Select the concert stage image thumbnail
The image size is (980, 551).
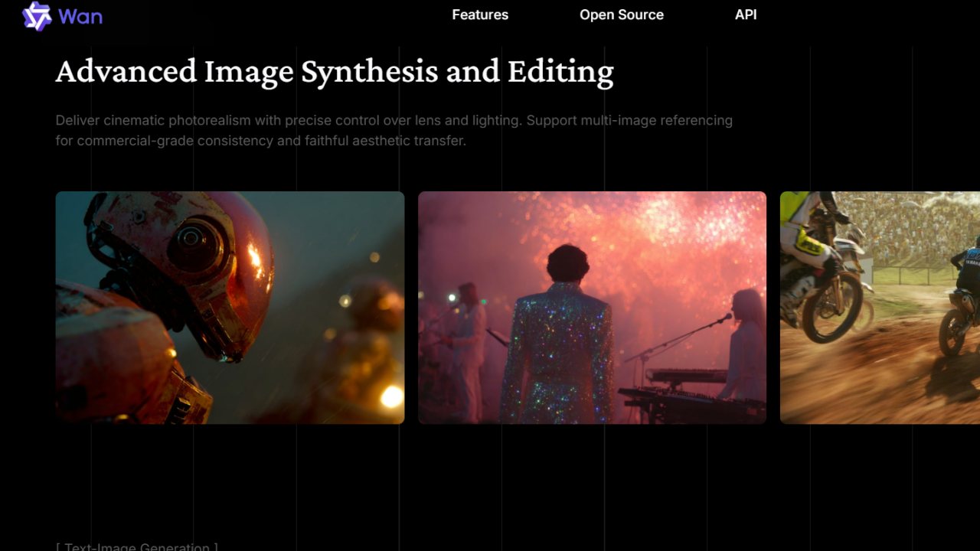tap(592, 307)
